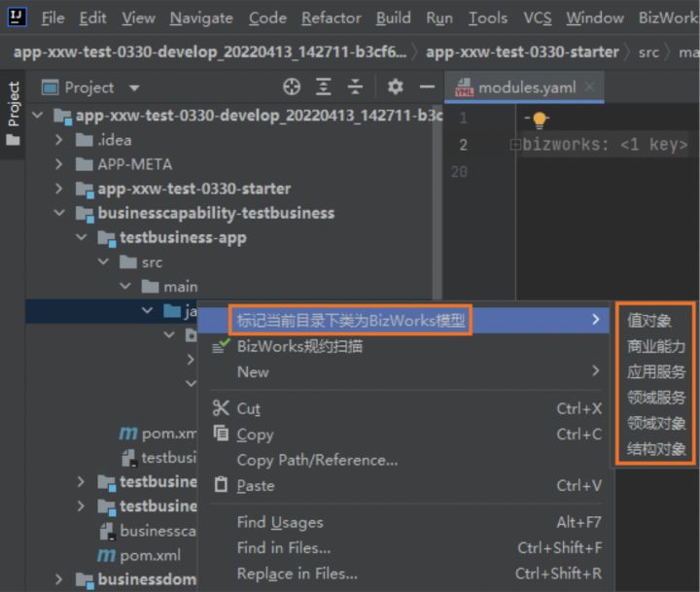The width and height of the screenshot is (700, 592).
Task: Expand the app-xxw-test-0330-starter node
Action: [x=59, y=189]
